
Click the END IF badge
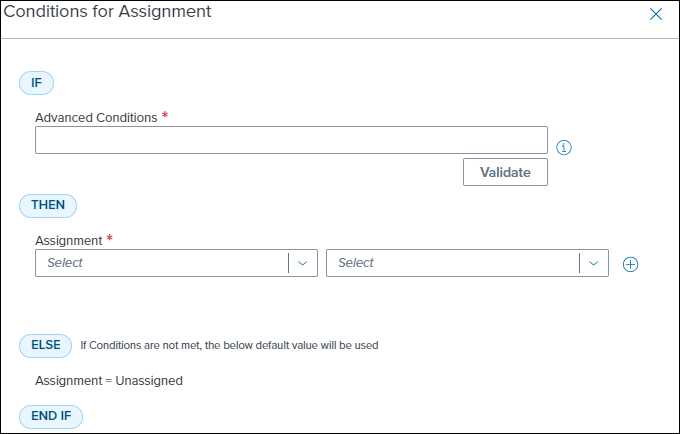[x=51, y=416]
